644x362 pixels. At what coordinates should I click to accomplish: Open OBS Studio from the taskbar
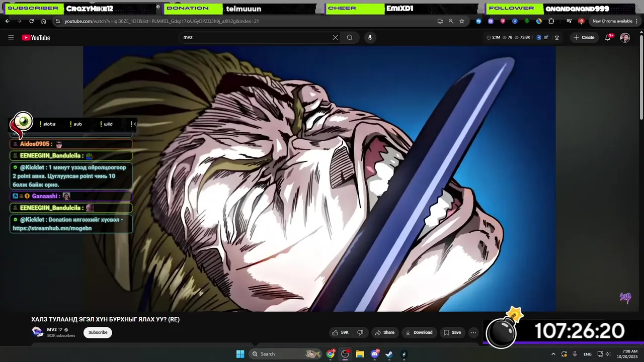point(345,354)
